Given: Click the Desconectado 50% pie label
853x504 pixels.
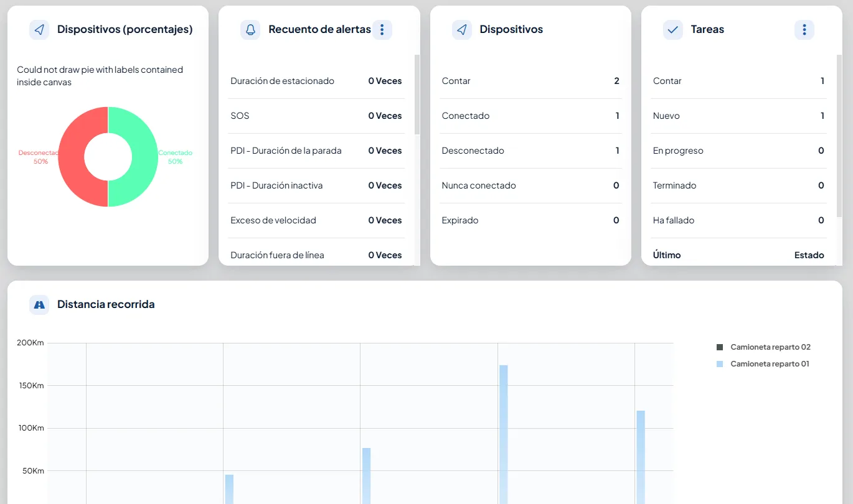Looking at the screenshot, I should (39, 157).
